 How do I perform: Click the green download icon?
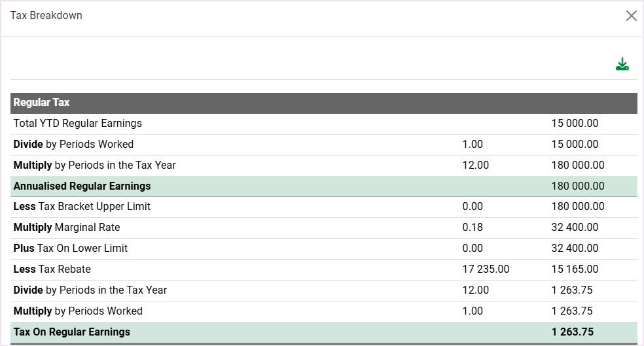(x=622, y=64)
